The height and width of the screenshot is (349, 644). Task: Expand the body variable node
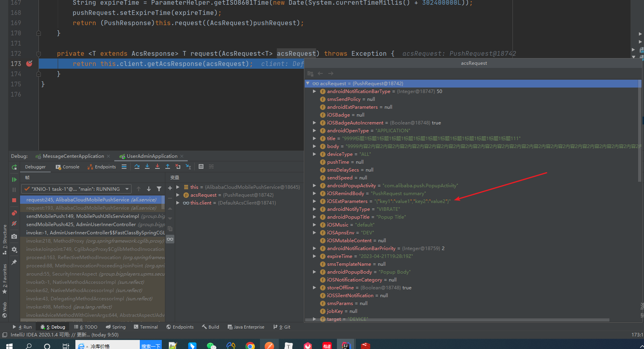[x=315, y=146]
